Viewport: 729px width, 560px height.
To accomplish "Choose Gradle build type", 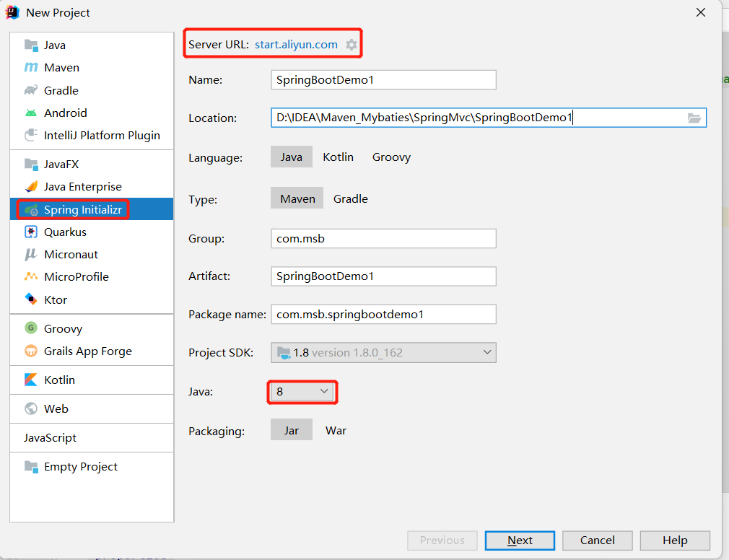I will pyautogui.click(x=351, y=198).
